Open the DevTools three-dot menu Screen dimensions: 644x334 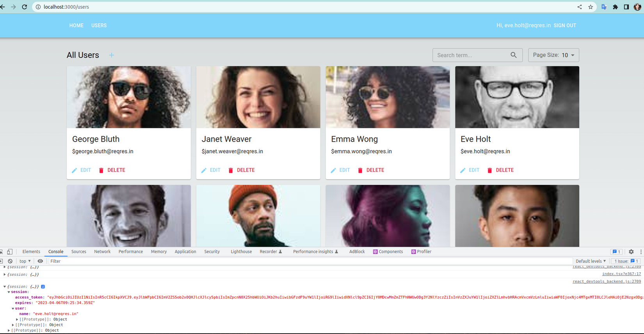[641, 252]
